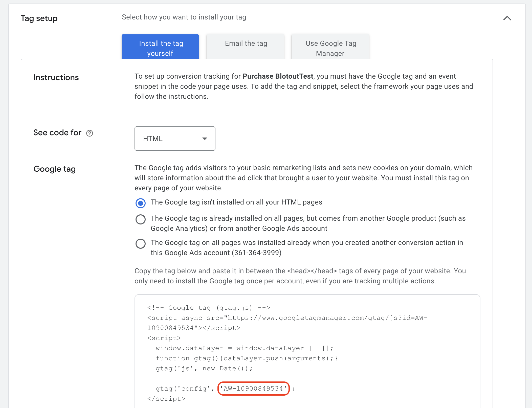Click the gtag script src URL line
This screenshot has width=532, height=408.
pyautogui.click(x=287, y=318)
